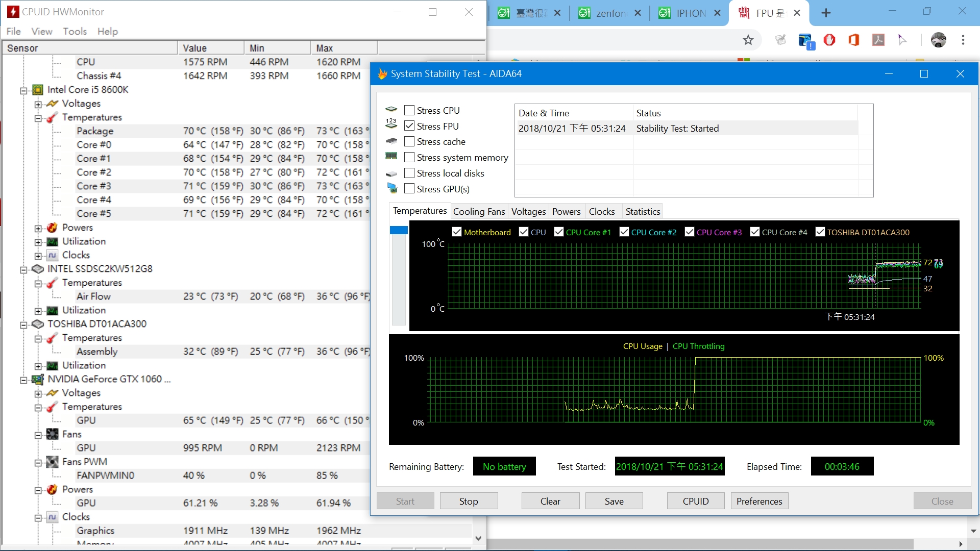Click the Fans PWM icon under NVIDIA GeForce

(x=52, y=462)
